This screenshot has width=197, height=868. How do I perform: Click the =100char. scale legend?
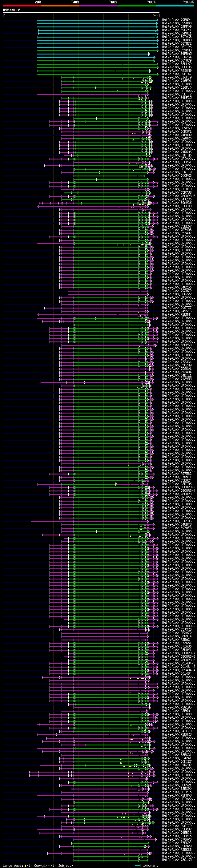[x=146, y=865]
